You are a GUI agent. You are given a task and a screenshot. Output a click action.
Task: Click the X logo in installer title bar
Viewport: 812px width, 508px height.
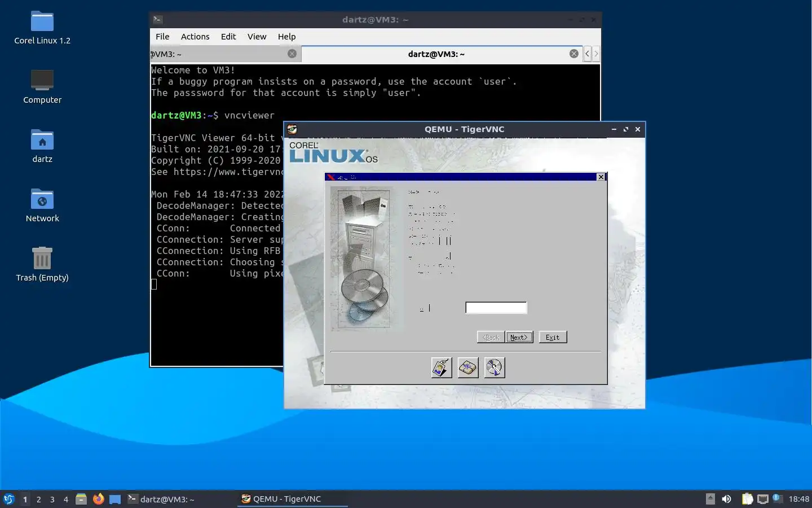331,177
